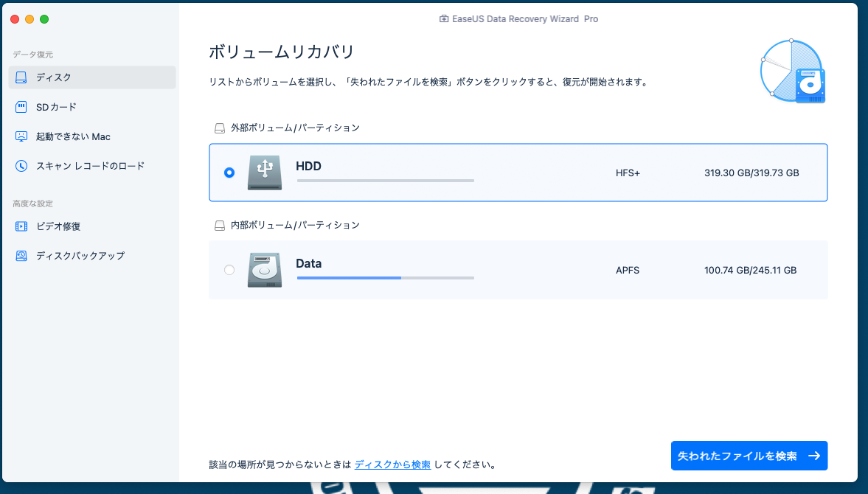Image resolution: width=868 pixels, height=494 pixels.
Task: Select the Data volume radio button
Action: point(229,269)
